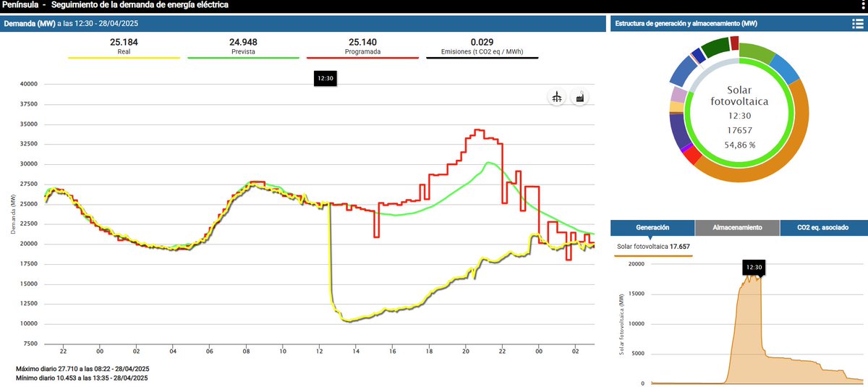Click the 20000 label on solar chart axis
Image resolution: width=868 pixels, height=387 pixels.
(637, 264)
